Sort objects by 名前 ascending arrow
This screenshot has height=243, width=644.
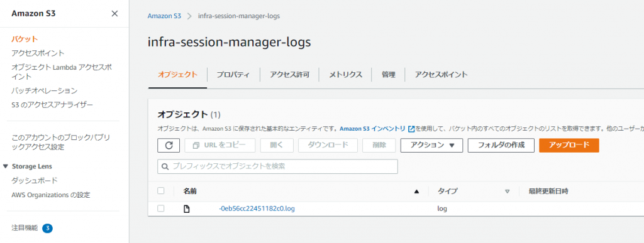click(417, 192)
